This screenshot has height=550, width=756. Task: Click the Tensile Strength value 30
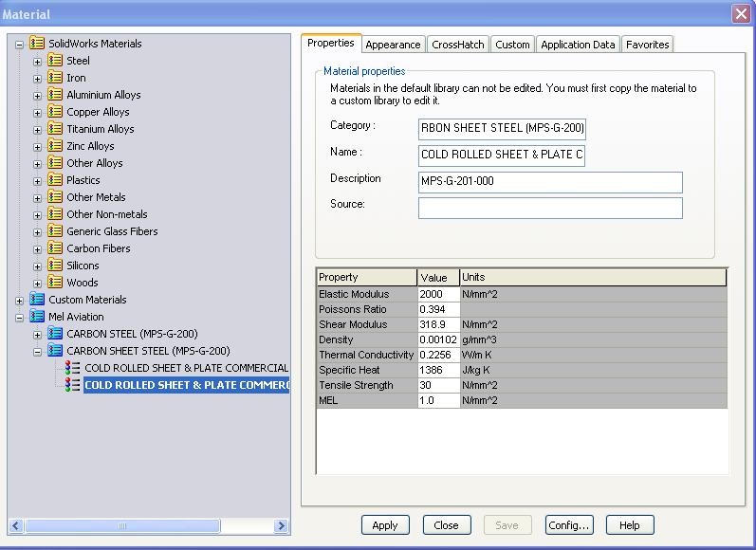(x=438, y=385)
